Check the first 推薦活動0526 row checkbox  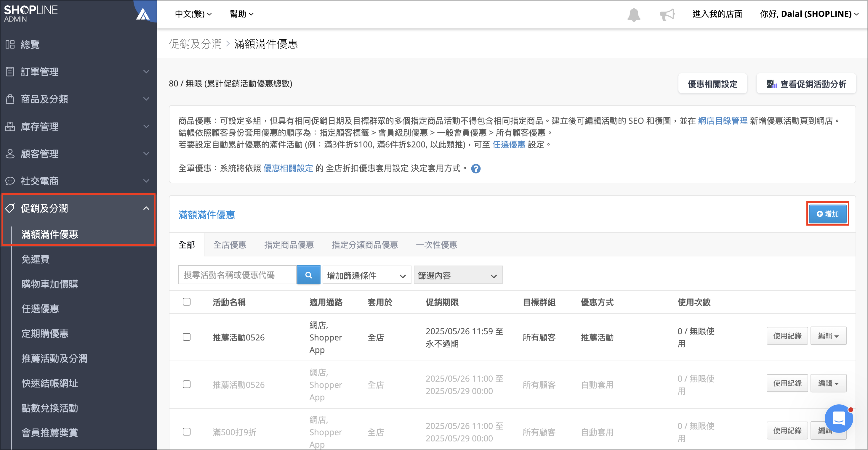[187, 337]
